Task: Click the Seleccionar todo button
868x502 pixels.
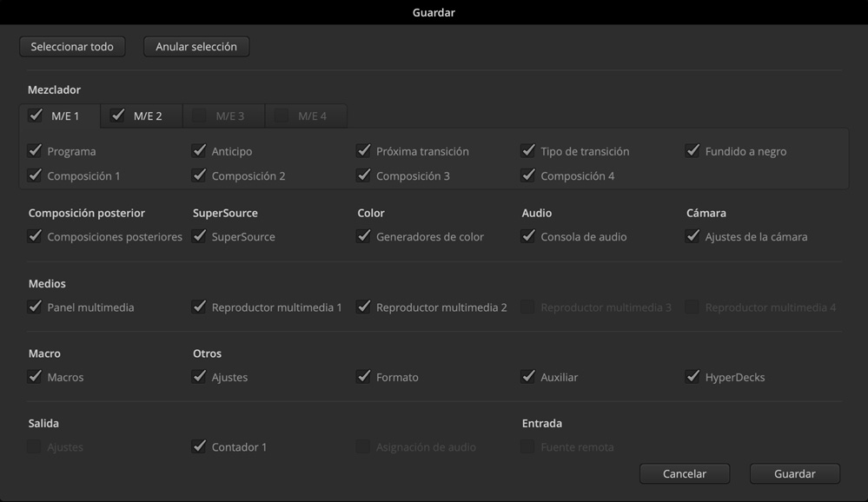Action: [x=72, y=47]
